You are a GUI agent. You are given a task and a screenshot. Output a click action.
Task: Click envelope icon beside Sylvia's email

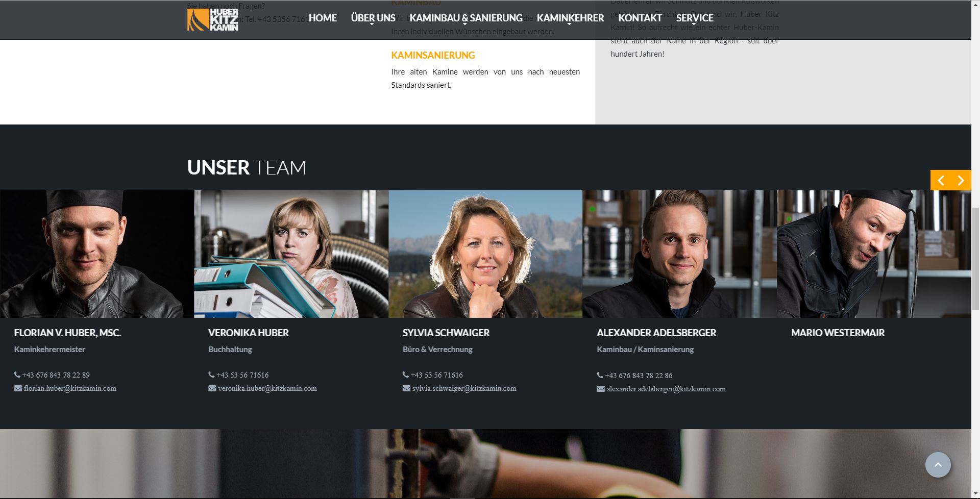pyautogui.click(x=406, y=388)
